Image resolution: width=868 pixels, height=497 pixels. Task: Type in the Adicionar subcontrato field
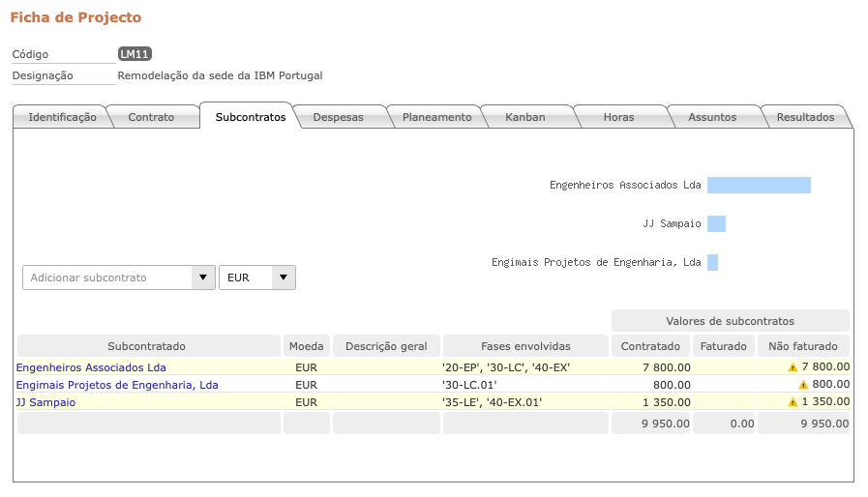(x=106, y=278)
